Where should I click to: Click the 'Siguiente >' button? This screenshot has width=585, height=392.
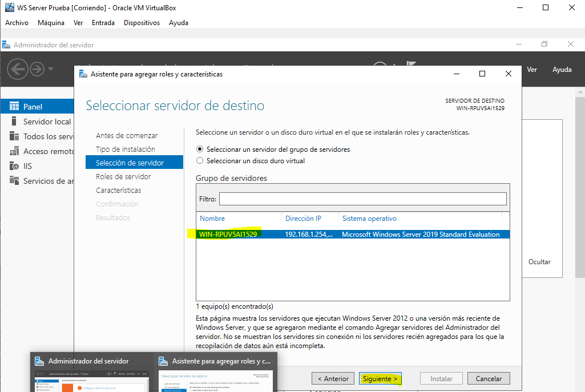pyautogui.click(x=380, y=378)
